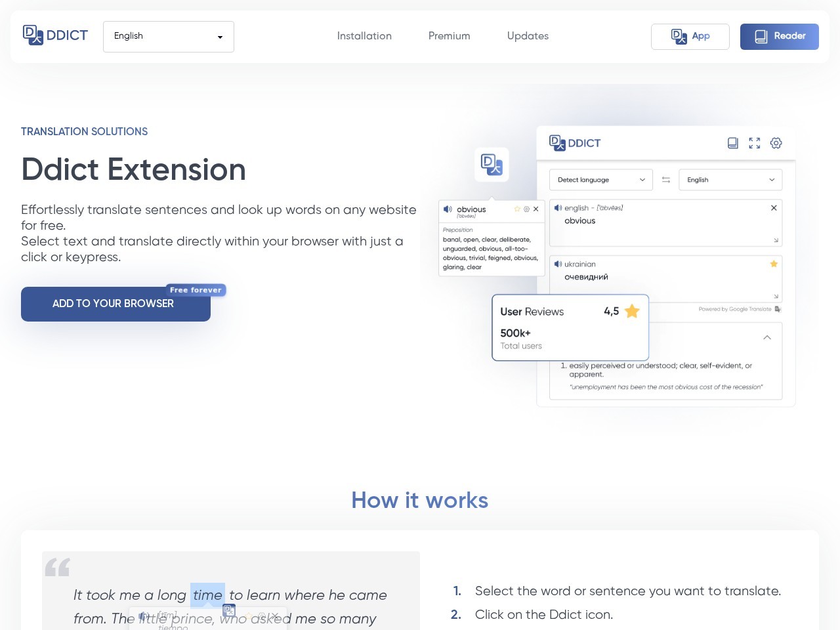Click the 'Ddict Extension' heading
The width and height of the screenshot is (840, 630).
[x=133, y=169]
